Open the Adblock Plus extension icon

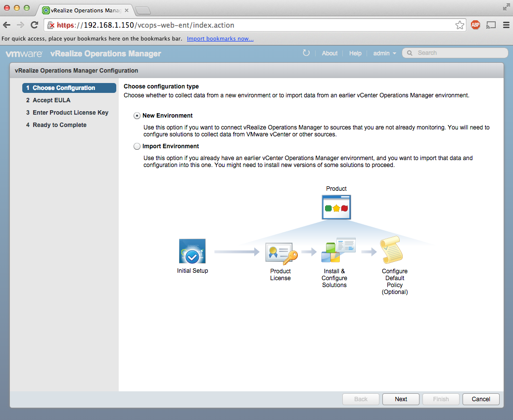point(475,25)
